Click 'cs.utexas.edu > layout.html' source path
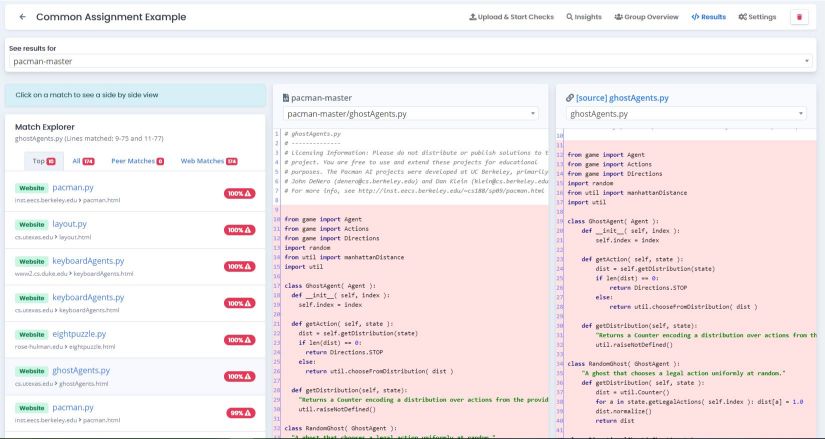Viewport: 825px width, 439px height. point(53,237)
